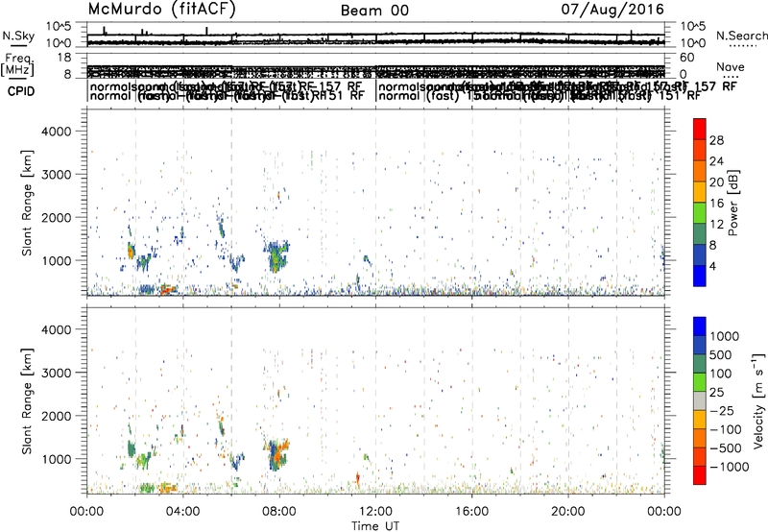
Task: Click the 28 value on Power colorbar
Action: 716,140
